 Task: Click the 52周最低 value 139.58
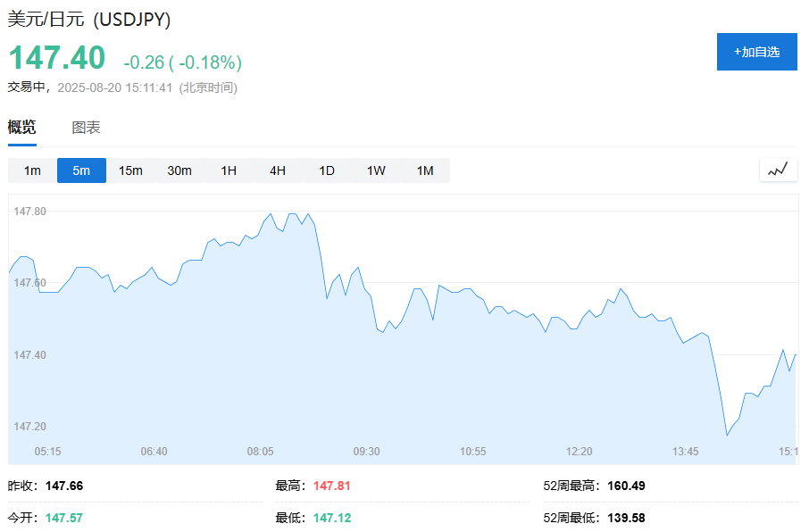[x=626, y=518]
